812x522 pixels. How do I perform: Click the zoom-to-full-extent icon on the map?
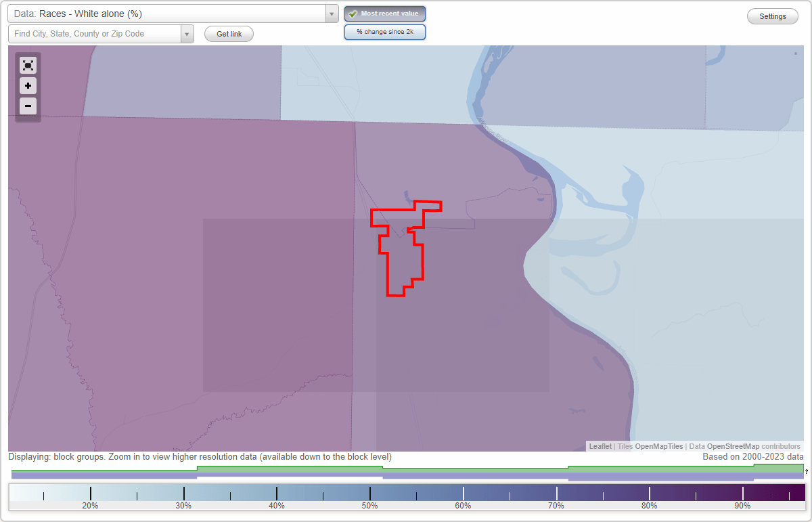28,65
